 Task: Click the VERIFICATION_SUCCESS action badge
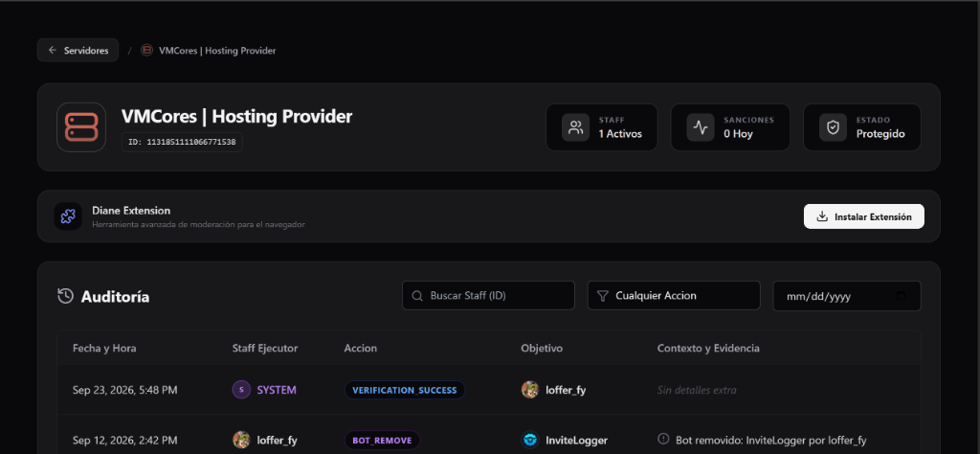coord(405,390)
